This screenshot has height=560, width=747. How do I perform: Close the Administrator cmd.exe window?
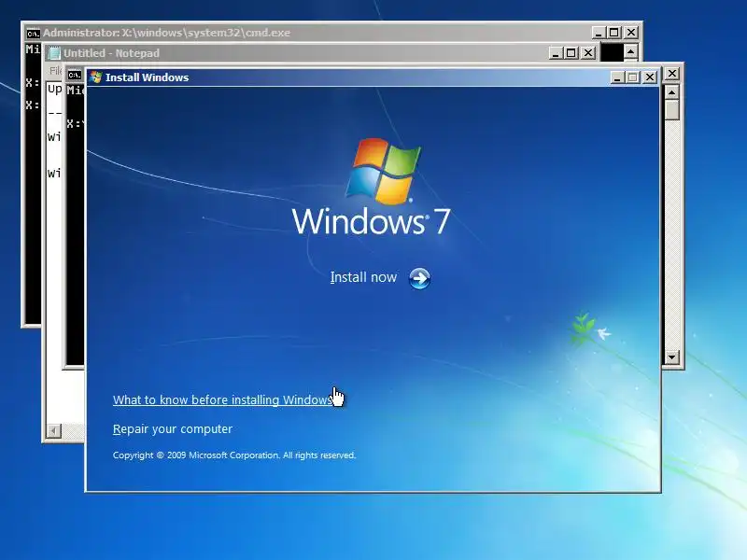coord(631,33)
